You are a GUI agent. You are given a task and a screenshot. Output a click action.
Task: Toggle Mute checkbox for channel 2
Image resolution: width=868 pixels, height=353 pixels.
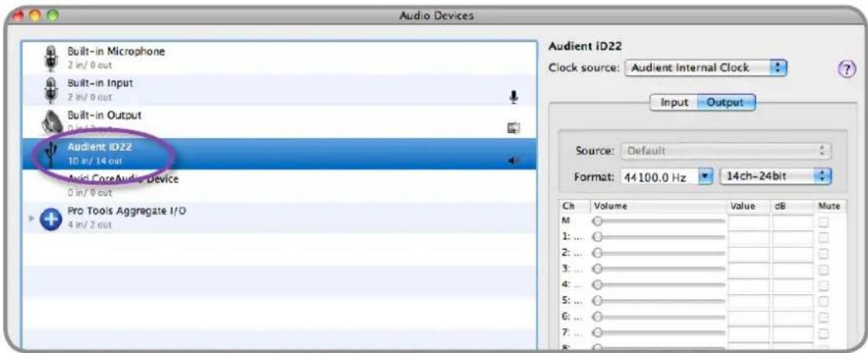(825, 253)
